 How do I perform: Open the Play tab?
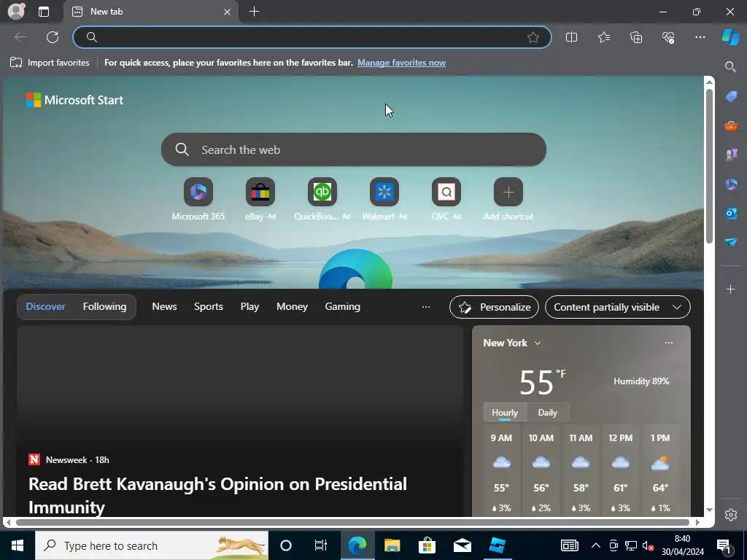click(249, 307)
